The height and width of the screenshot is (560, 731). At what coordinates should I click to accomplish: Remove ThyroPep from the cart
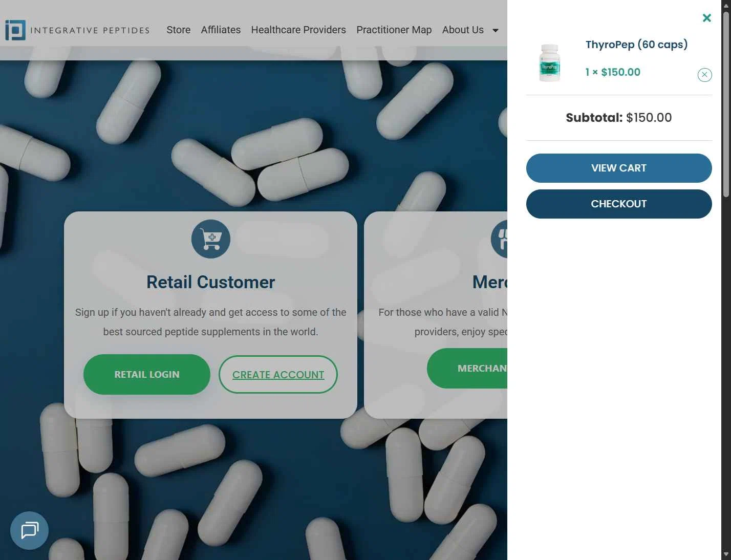[x=704, y=75]
